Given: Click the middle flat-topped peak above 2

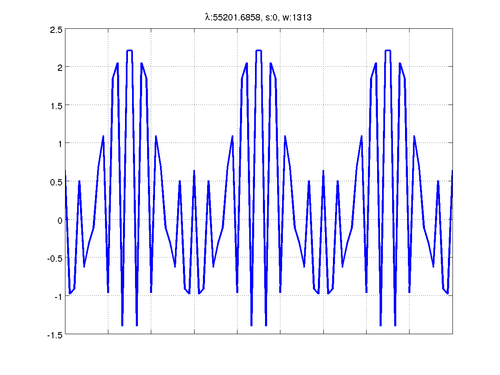Looking at the screenshot, I should pos(259,51).
